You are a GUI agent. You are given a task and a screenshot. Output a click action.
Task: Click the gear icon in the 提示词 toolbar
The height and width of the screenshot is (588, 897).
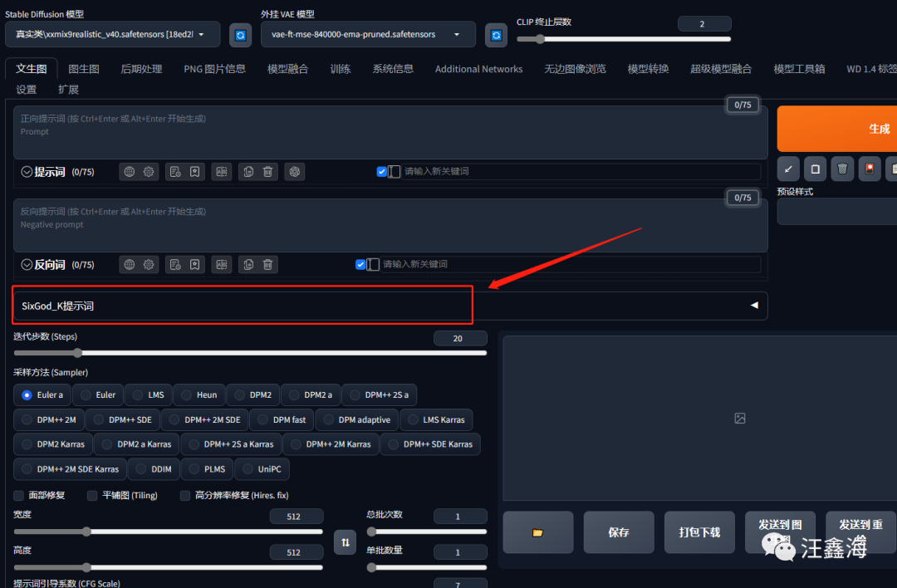tap(149, 172)
